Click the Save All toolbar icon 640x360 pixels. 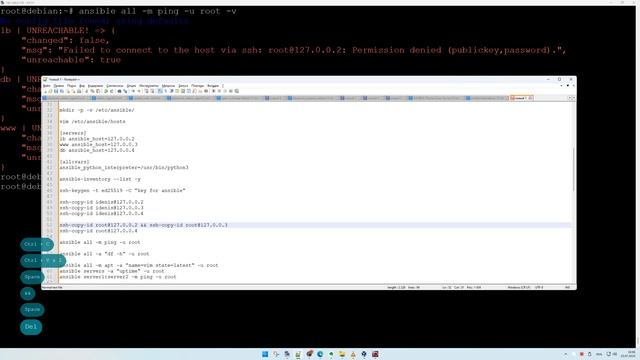point(62,91)
